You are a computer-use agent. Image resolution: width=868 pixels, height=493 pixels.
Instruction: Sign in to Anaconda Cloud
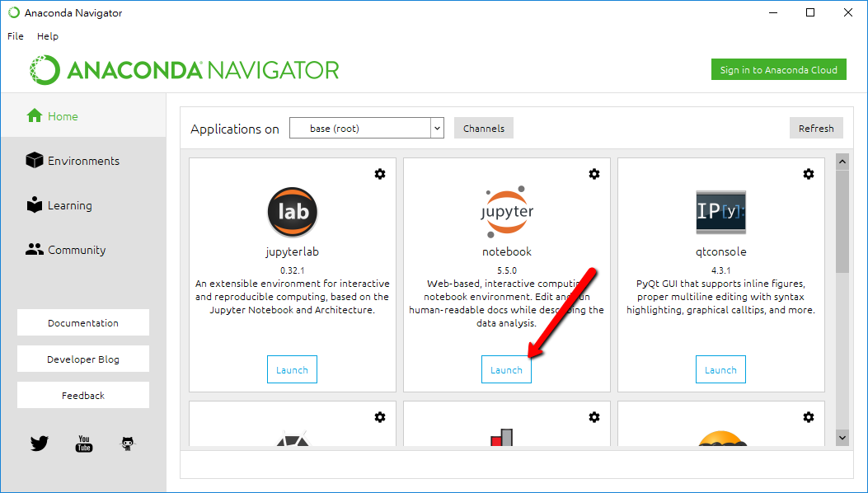tap(779, 70)
